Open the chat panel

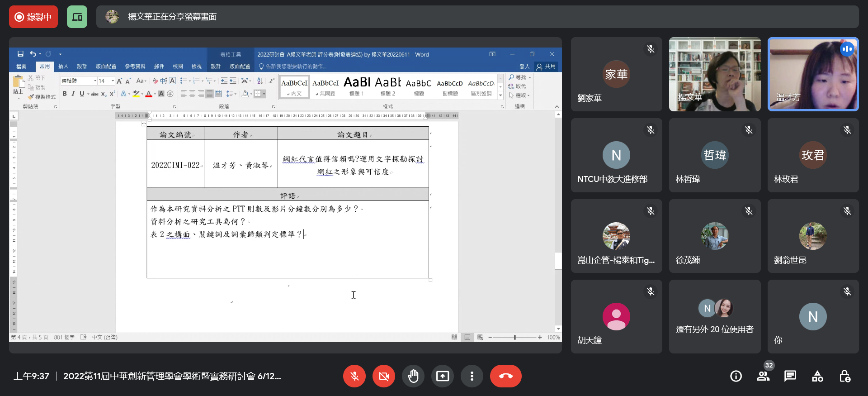pyautogui.click(x=790, y=376)
